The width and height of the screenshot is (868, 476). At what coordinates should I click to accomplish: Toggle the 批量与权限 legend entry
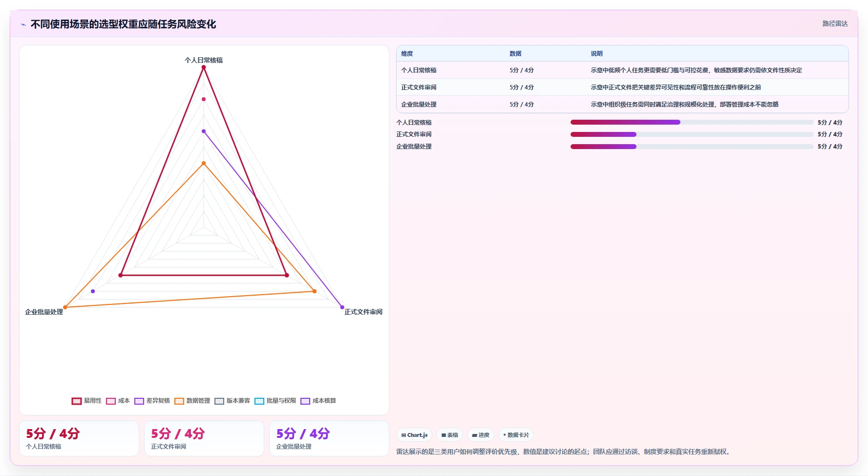point(275,401)
